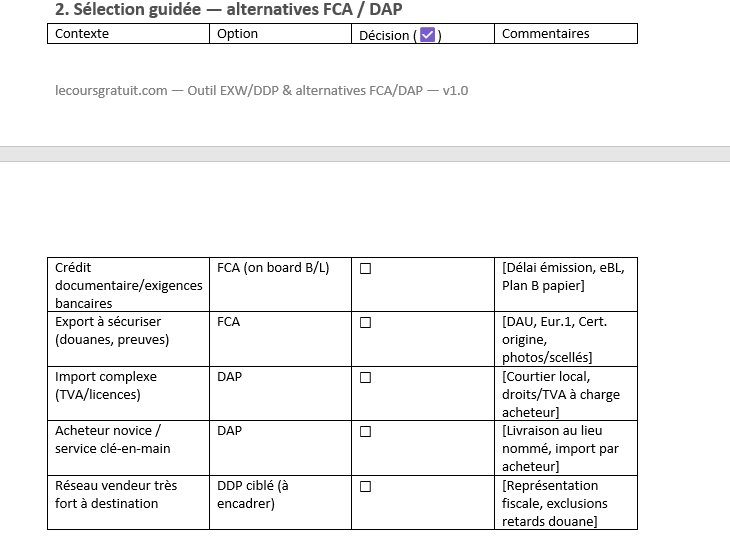Click the lecoursgratuit.com footer text
The width and height of the screenshot is (730, 544).
pyautogui.click(x=261, y=91)
